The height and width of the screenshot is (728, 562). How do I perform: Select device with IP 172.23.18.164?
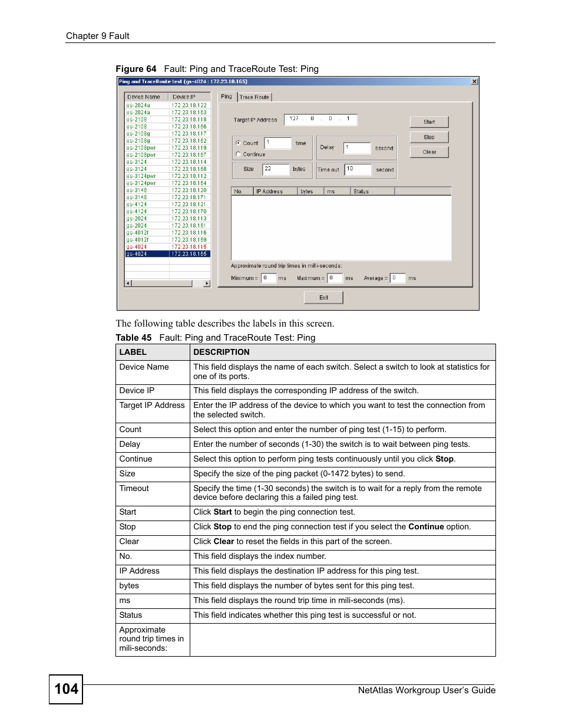190,183
